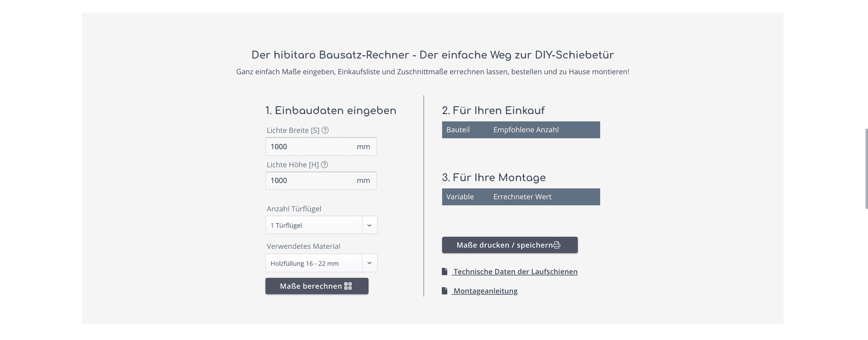Open Technische Daten der Laufschienen link
868x340 pixels.
click(x=515, y=272)
